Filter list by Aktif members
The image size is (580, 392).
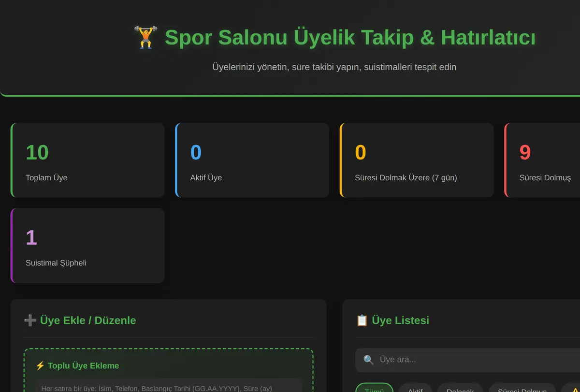pos(415,388)
